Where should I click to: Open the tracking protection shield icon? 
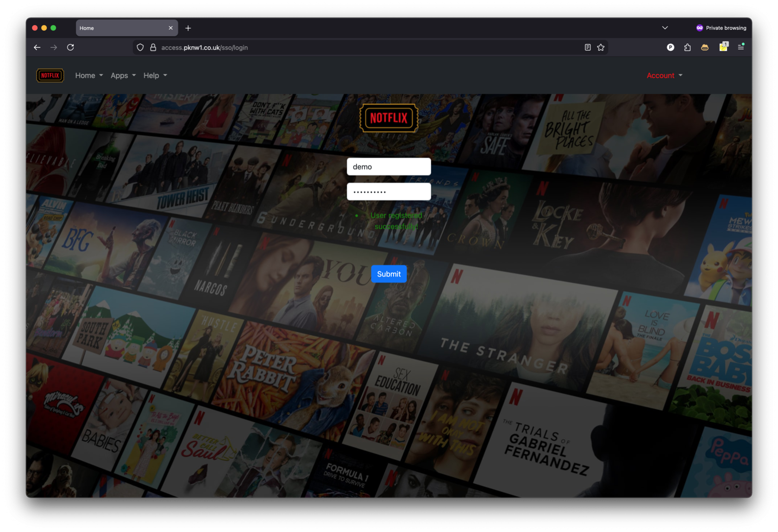(x=140, y=47)
